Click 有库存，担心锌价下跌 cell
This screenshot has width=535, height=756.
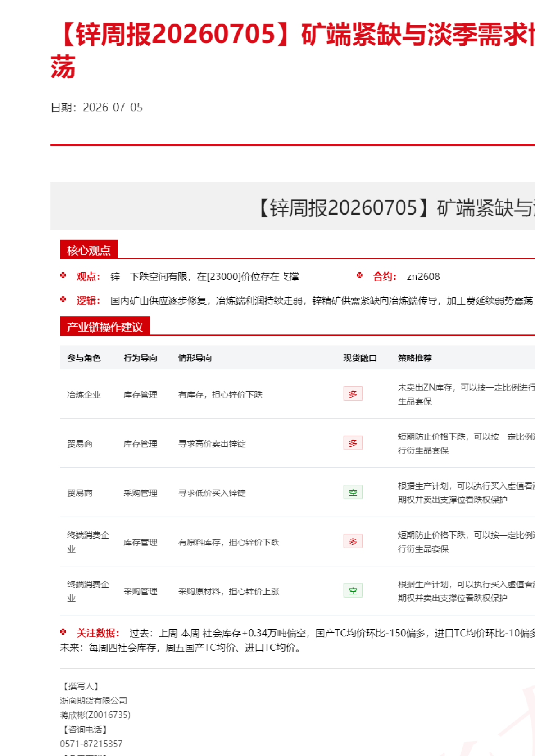click(220, 395)
